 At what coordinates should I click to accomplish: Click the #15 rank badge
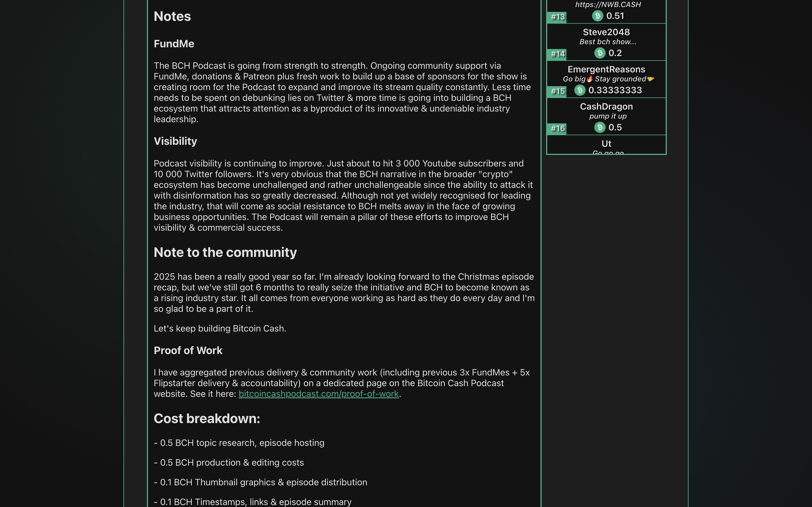pos(557,91)
